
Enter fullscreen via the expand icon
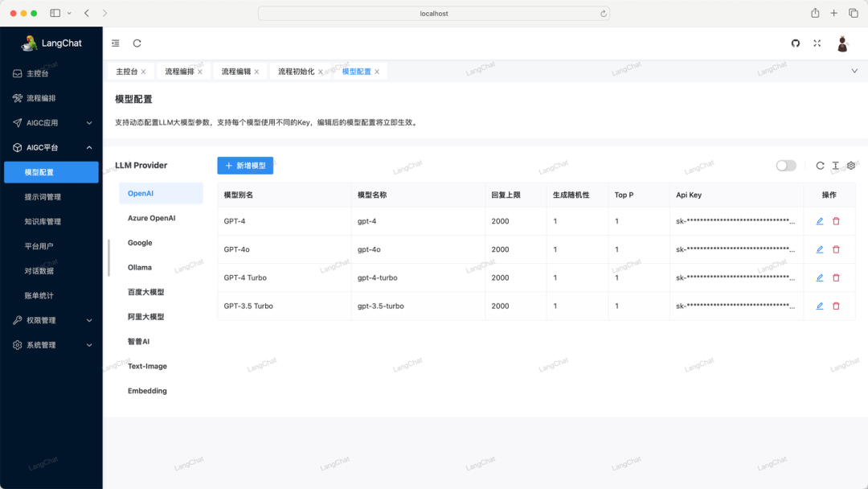[817, 43]
